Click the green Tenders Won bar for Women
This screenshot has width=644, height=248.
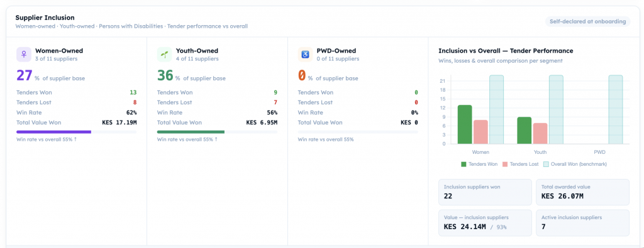point(465,124)
